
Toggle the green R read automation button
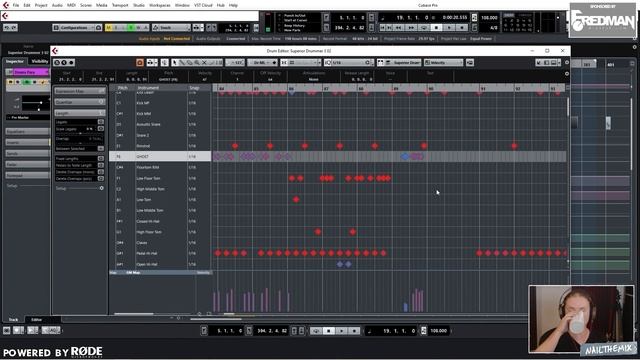click(x=131, y=28)
